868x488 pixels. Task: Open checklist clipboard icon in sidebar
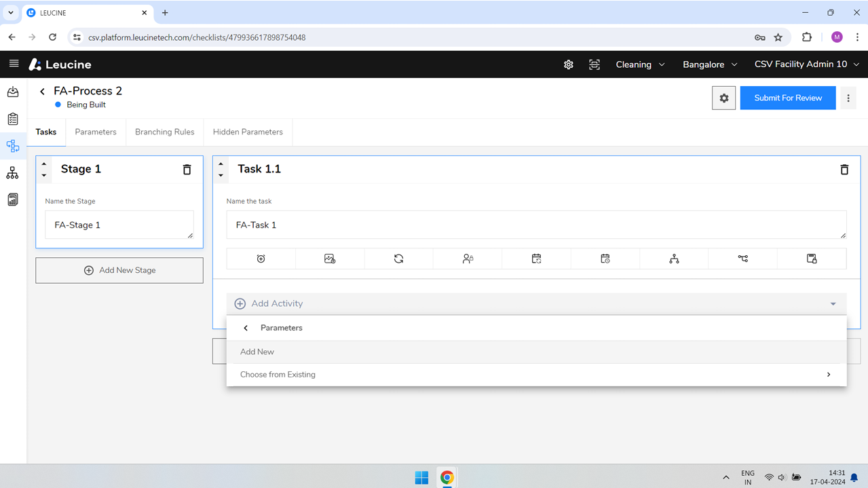pos(13,119)
